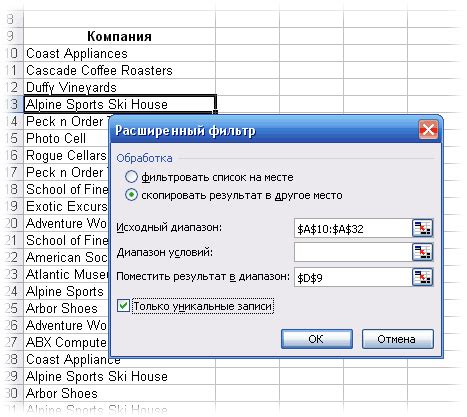Select фильтровать список на месте option
Viewport: 467px width, 417px height.
131,177
